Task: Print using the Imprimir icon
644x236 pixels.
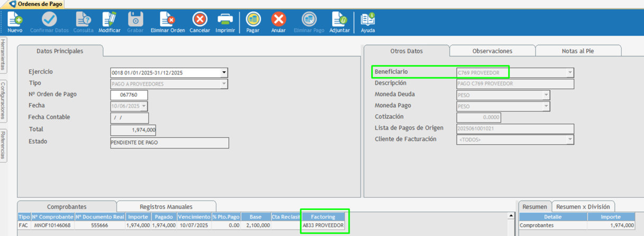Action: pyautogui.click(x=225, y=20)
